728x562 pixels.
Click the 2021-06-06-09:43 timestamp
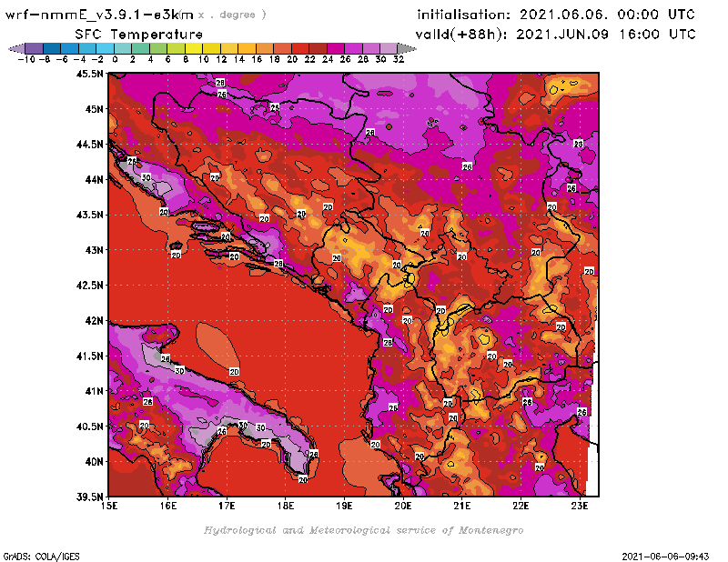click(665, 556)
